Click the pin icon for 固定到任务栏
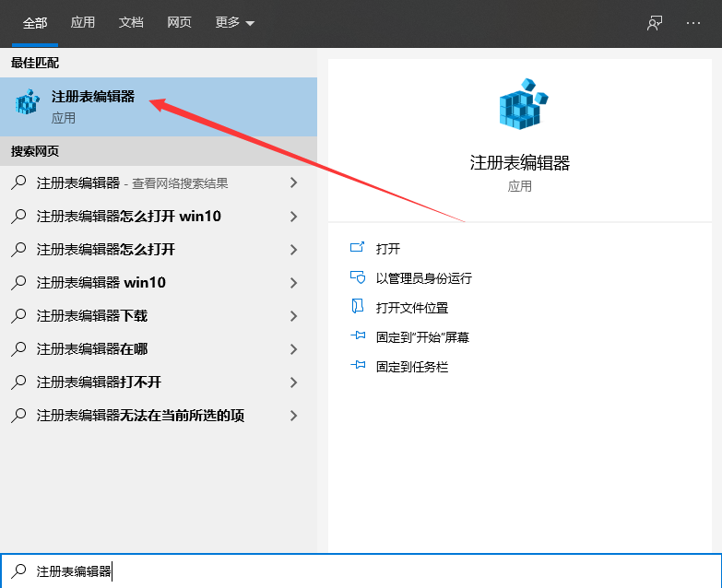Viewport: 722px width, 588px height. [x=358, y=367]
